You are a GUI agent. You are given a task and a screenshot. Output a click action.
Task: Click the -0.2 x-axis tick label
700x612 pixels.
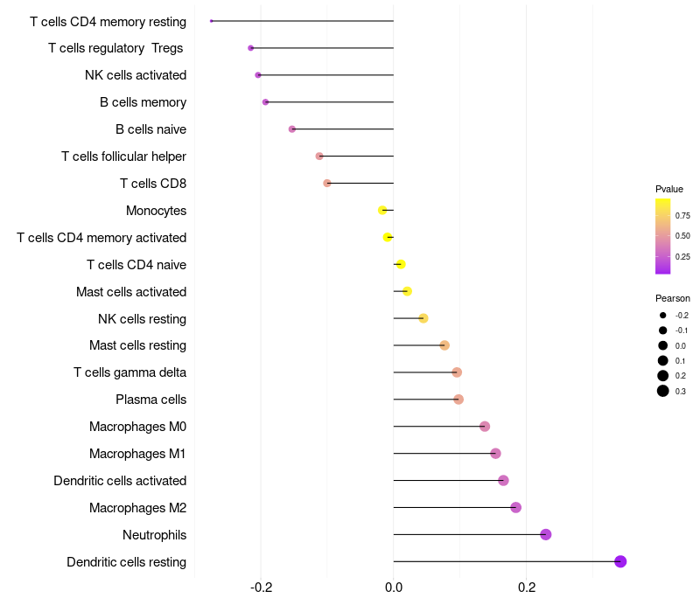pyautogui.click(x=261, y=588)
